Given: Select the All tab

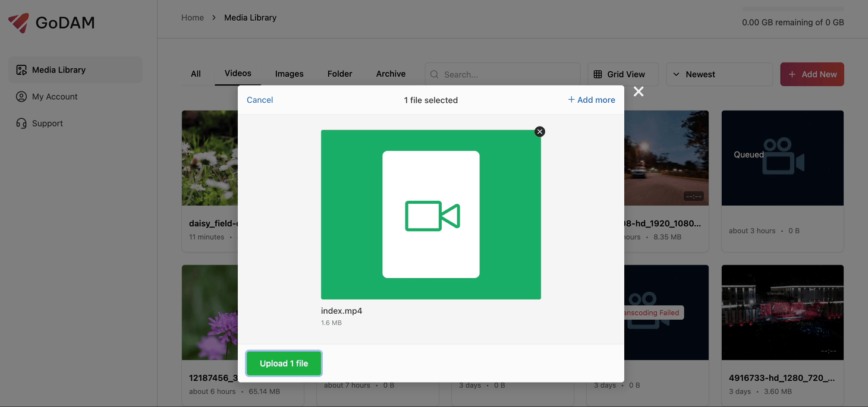Looking at the screenshot, I should coord(196,74).
